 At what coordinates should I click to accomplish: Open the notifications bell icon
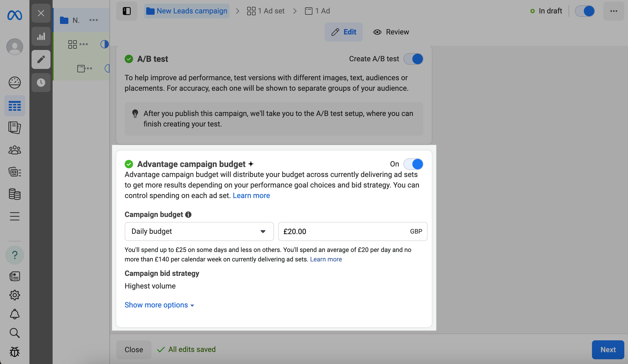click(x=15, y=314)
